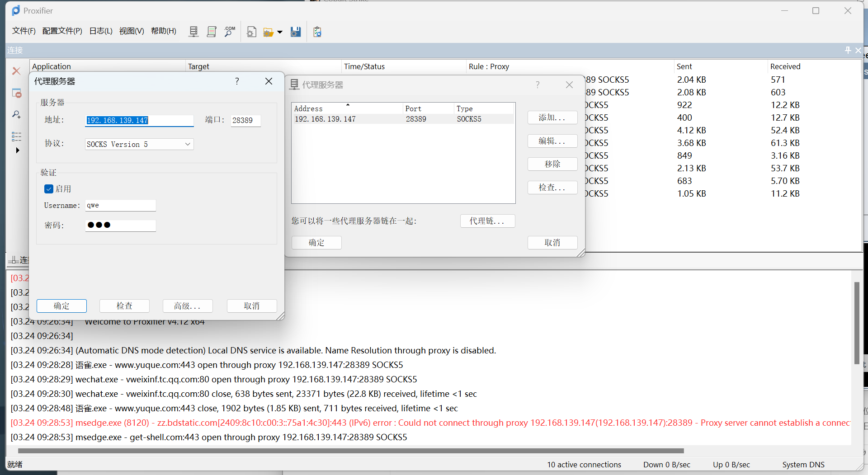This screenshot has width=868, height=475.
Task: Click the 地址 address input field
Action: point(139,120)
